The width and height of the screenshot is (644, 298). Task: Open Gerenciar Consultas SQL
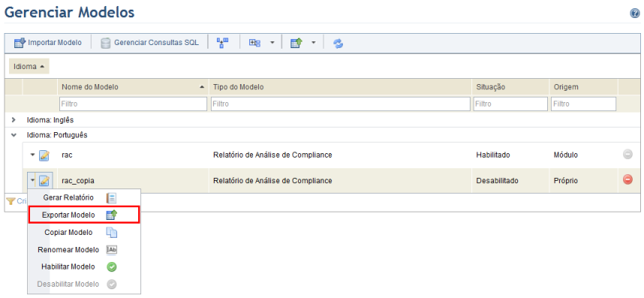pos(150,43)
